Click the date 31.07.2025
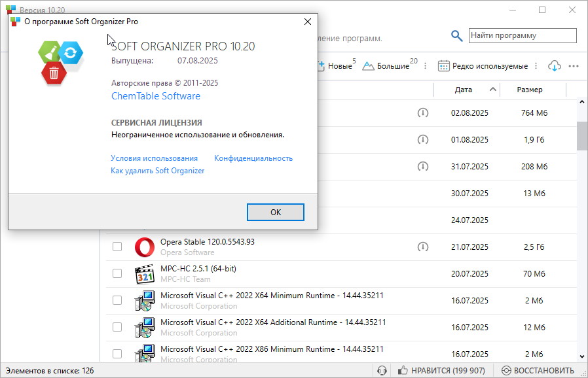Viewport: 588px width, 378px height. coord(469,167)
